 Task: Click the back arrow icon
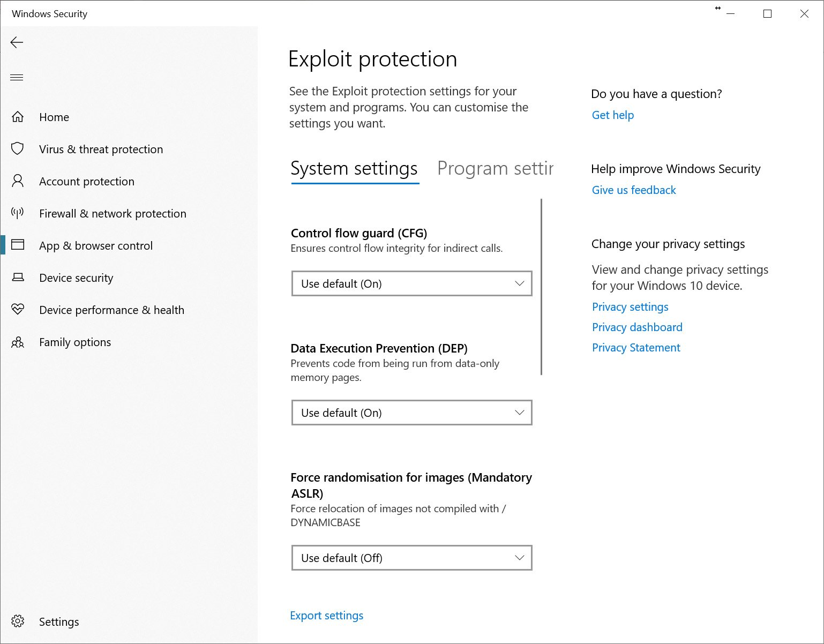point(17,42)
